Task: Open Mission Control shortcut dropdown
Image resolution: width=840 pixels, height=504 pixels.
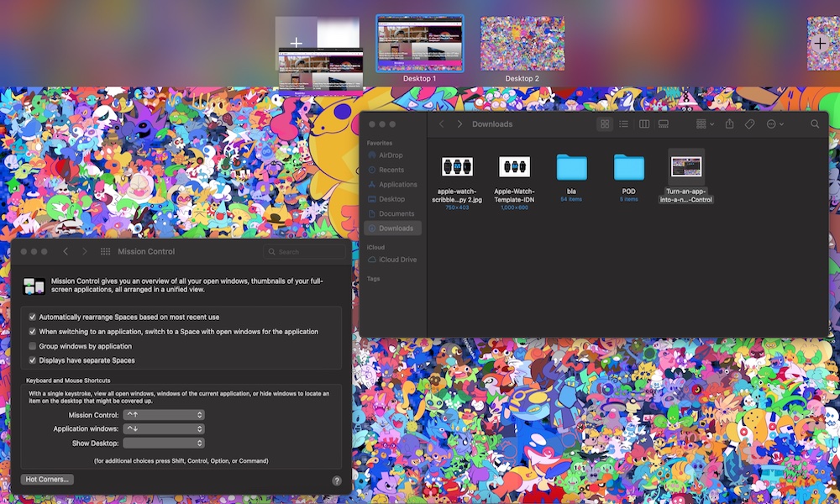Action: pos(164,415)
